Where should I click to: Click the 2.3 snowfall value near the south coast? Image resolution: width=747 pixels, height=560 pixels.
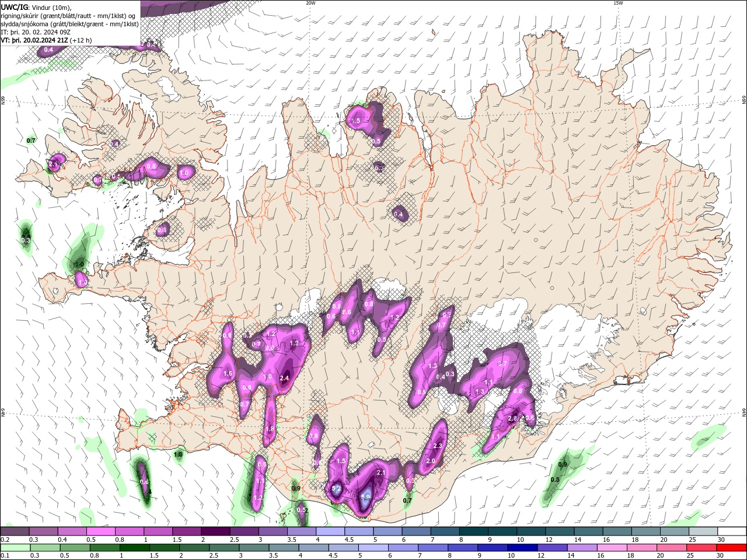(438, 446)
